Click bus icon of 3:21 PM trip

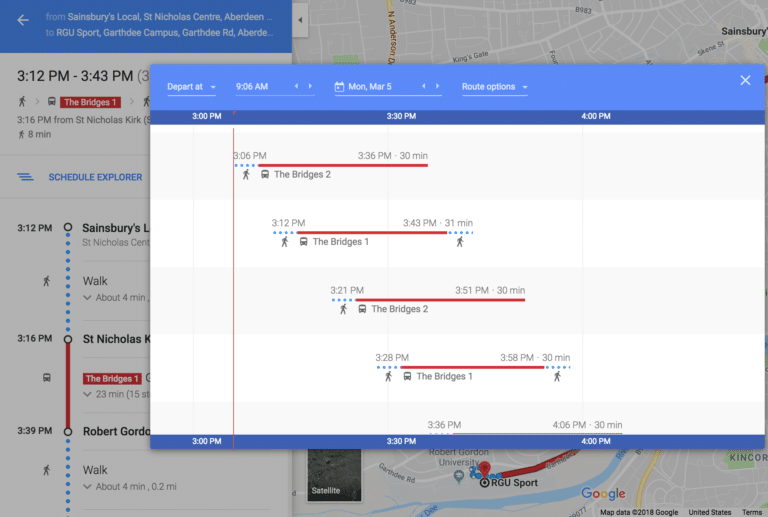click(362, 309)
